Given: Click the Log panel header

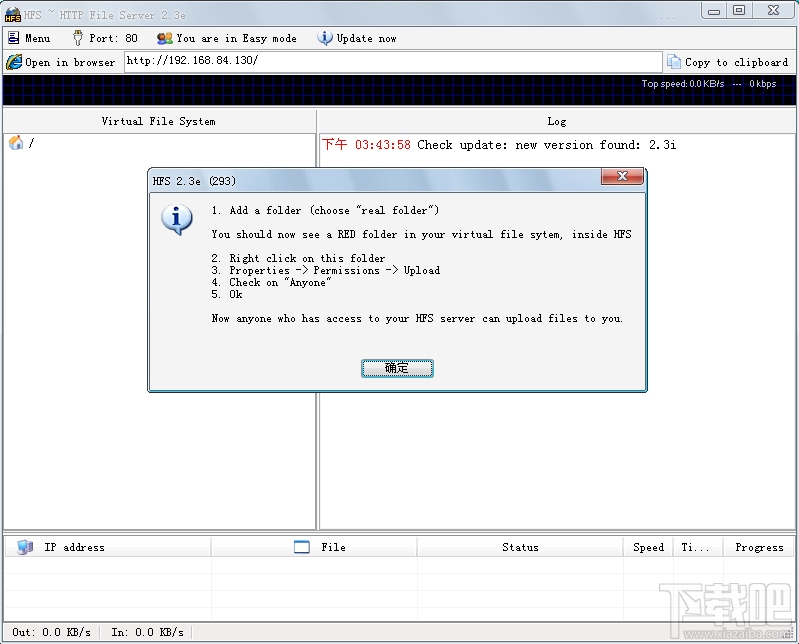Looking at the screenshot, I should pos(556,121).
